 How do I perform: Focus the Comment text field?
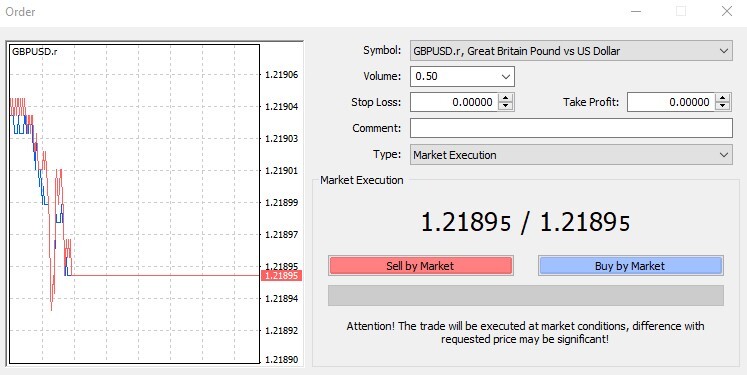click(x=571, y=128)
